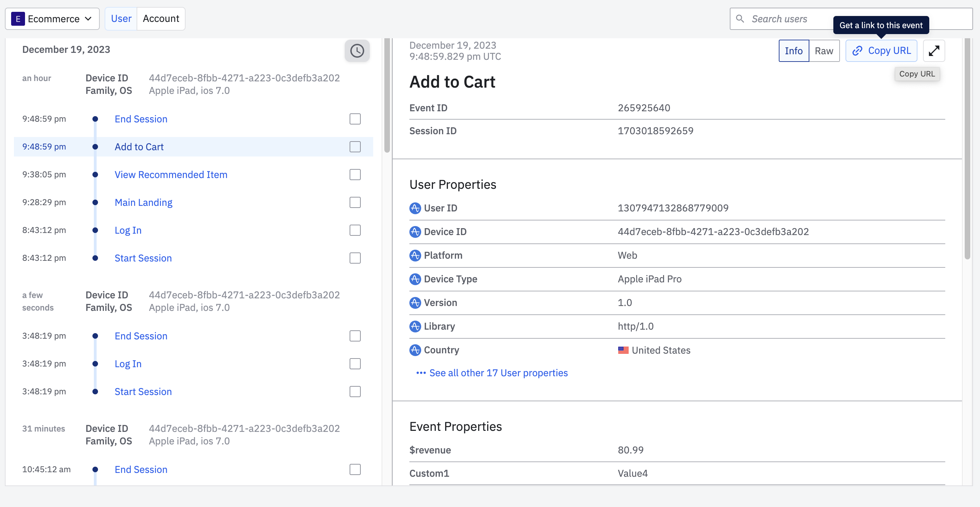980x507 pixels.
Task: Click the Amplitude icon beside Platform
Action: [x=415, y=255]
